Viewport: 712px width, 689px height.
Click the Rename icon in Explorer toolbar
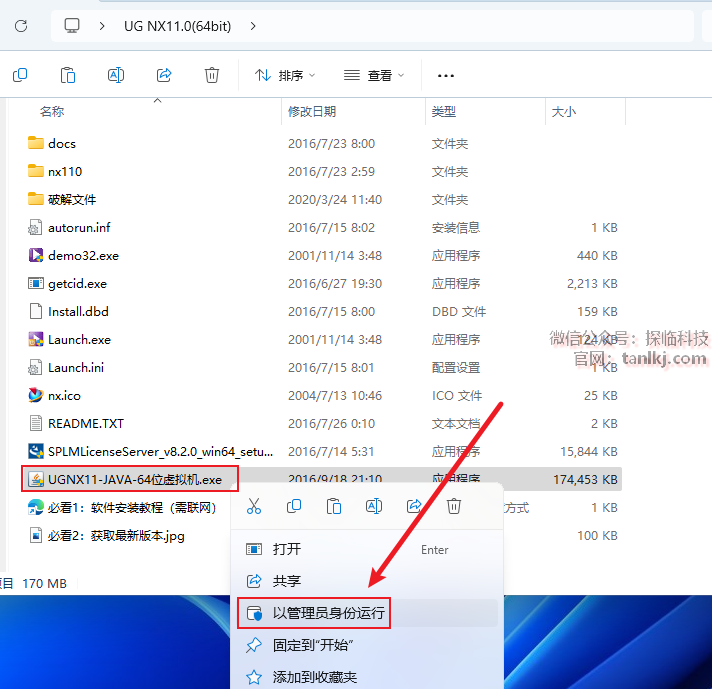pyautogui.click(x=116, y=75)
